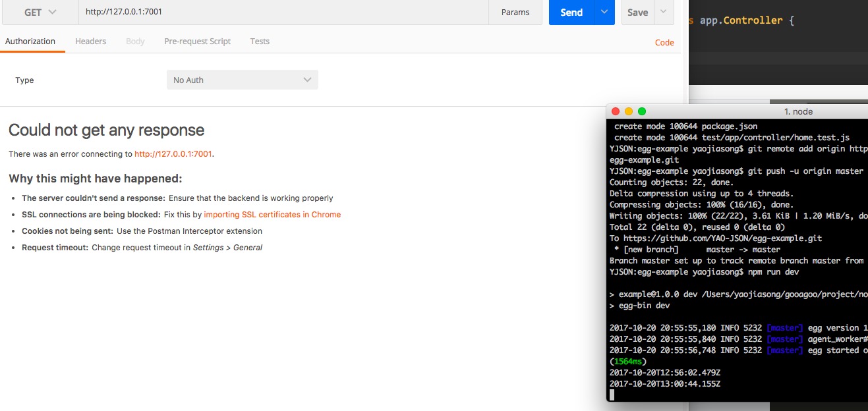Open importing SSL certificates in Chrome link

coord(273,214)
